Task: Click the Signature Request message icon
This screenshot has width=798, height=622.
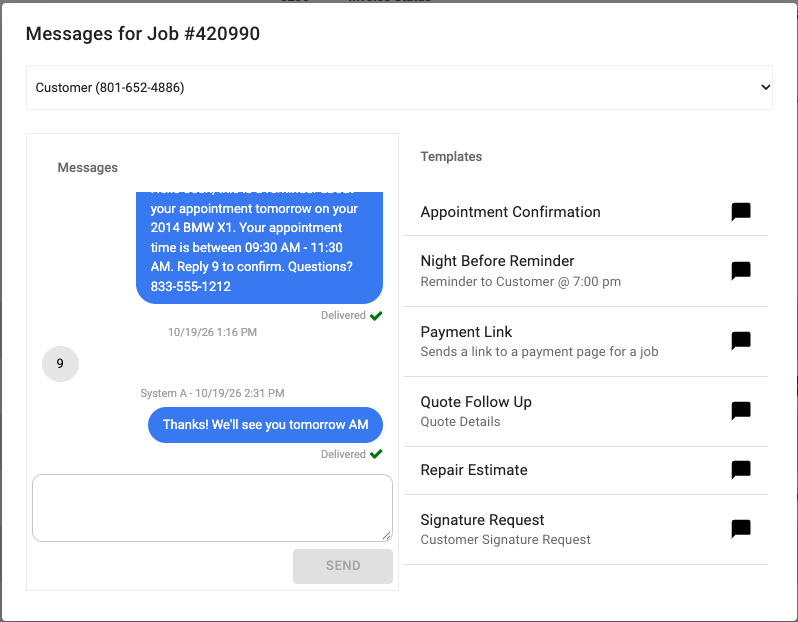Action: 740,529
